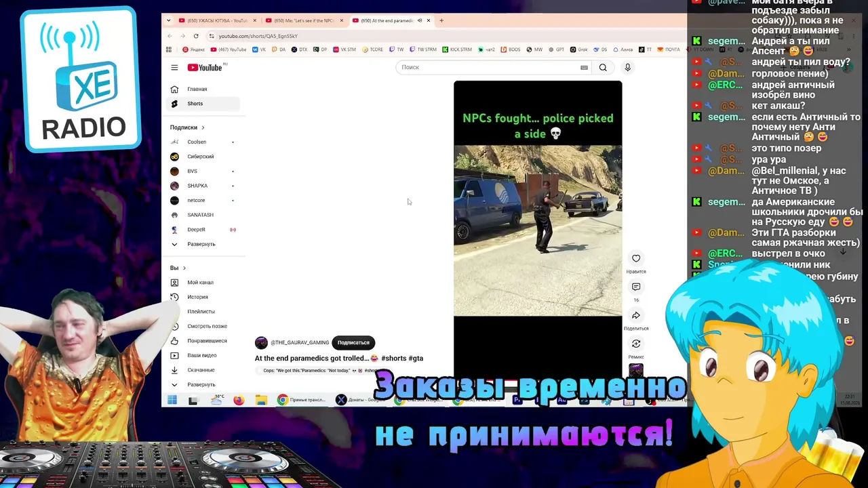Viewport: 868px width, 488px height.
Task: Open the BVS subscription channel
Action: point(204,171)
